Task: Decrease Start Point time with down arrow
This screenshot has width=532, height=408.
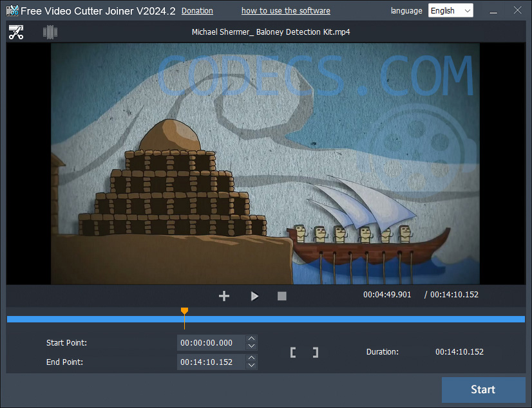Action: click(x=251, y=346)
